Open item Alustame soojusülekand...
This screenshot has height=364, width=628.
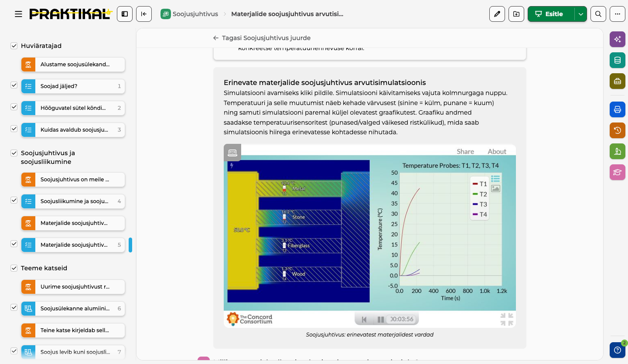pos(73,65)
